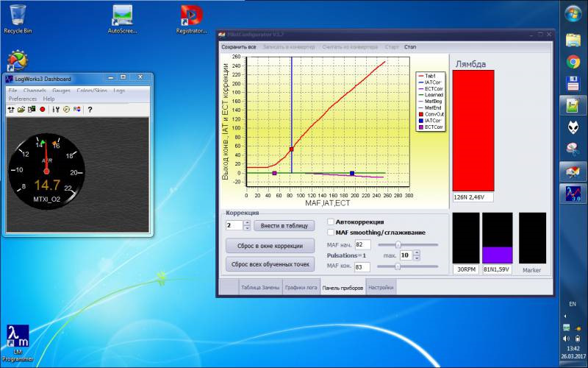
Task: Open the Logs menu in LogWorks3
Action: click(119, 91)
